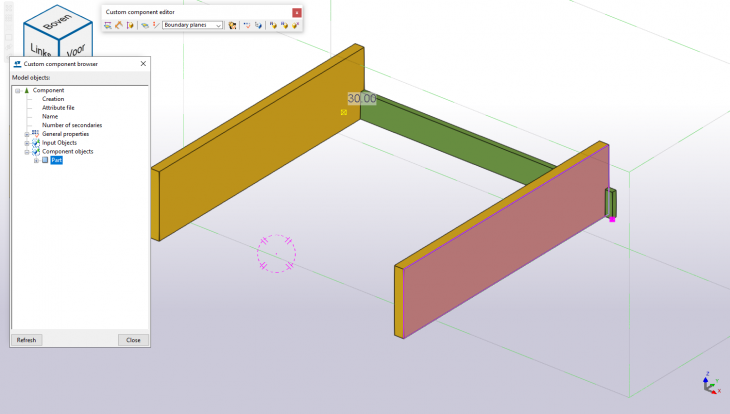The height and width of the screenshot is (414, 730).
Task: Click the Custom component browser title icon
Action: (x=17, y=64)
